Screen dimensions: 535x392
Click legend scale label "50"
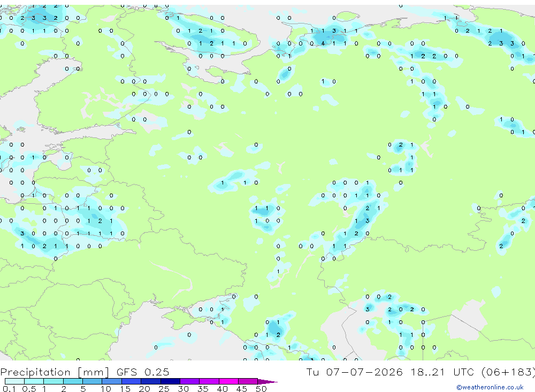(261, 389)
